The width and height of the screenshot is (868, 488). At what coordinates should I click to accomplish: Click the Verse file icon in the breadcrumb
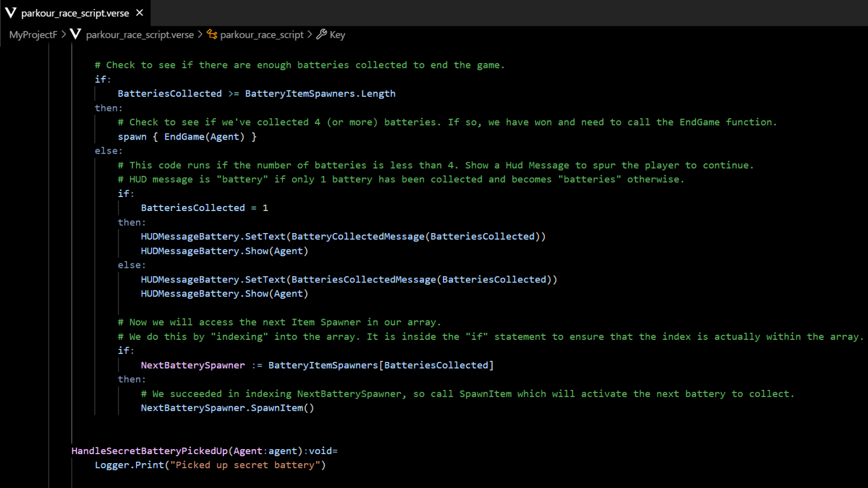pos(75,34)
